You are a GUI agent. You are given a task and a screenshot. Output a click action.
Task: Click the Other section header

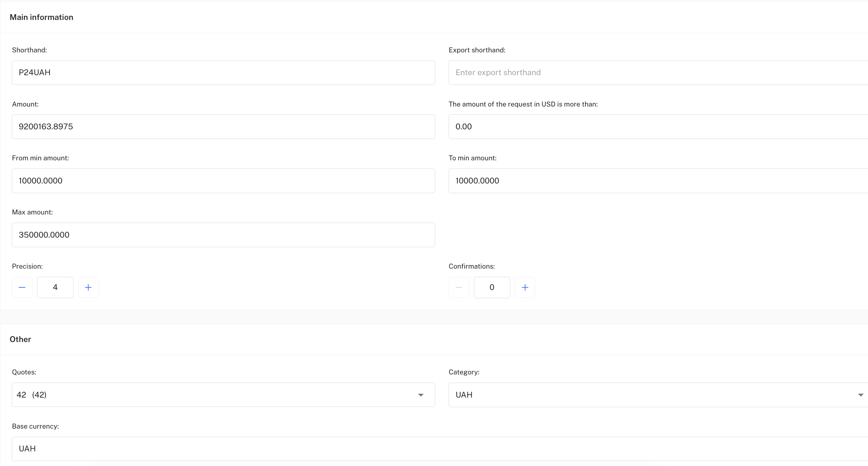pyautogui.click(x=20, y=340)
